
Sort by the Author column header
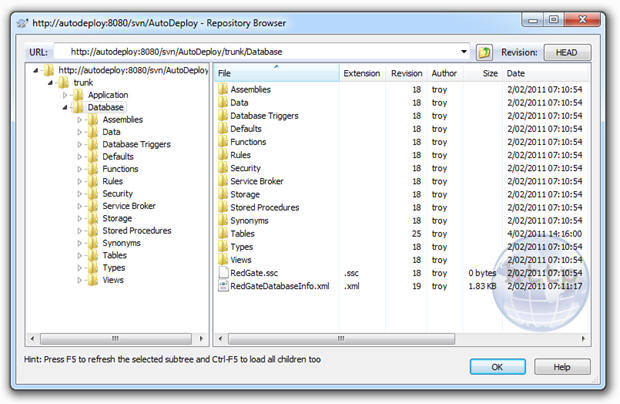[444, 73]
